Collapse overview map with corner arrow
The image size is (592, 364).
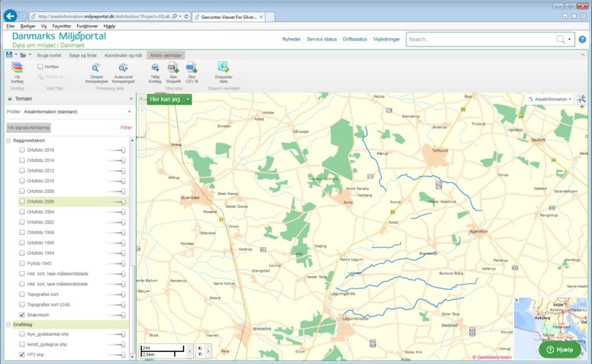[x=516, y=300]
